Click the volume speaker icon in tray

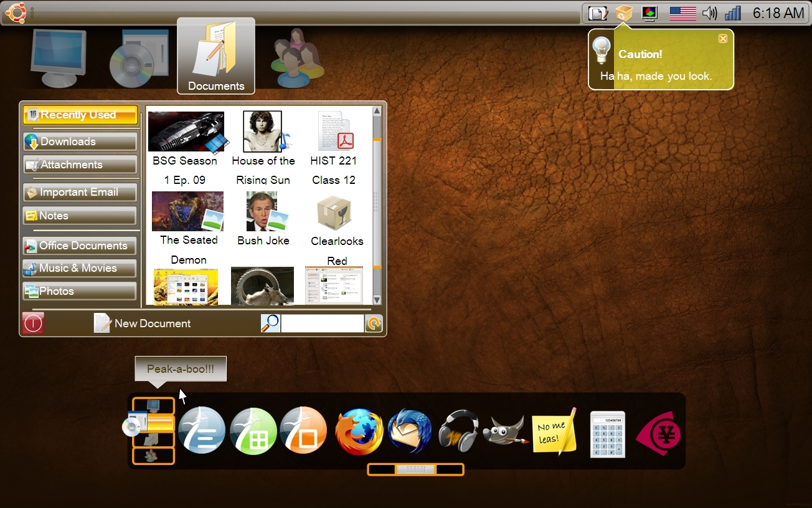pyautogui.click(x=709, y=13)
